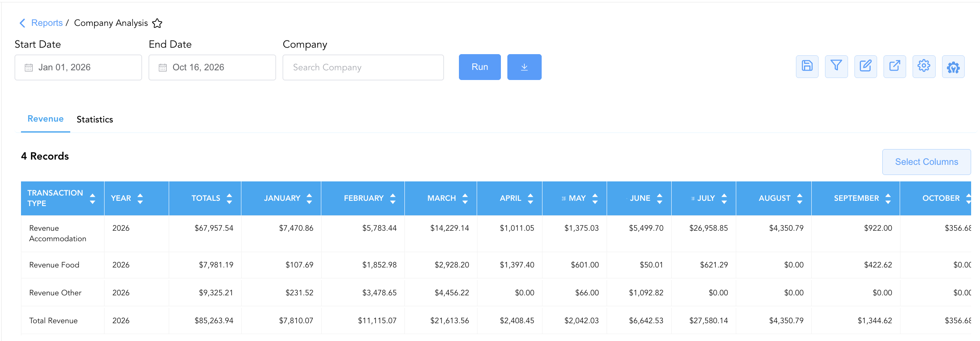Open the Select Columns button
Image resolution: width=980 pixels, height=341 pixels.
point(927,162)
